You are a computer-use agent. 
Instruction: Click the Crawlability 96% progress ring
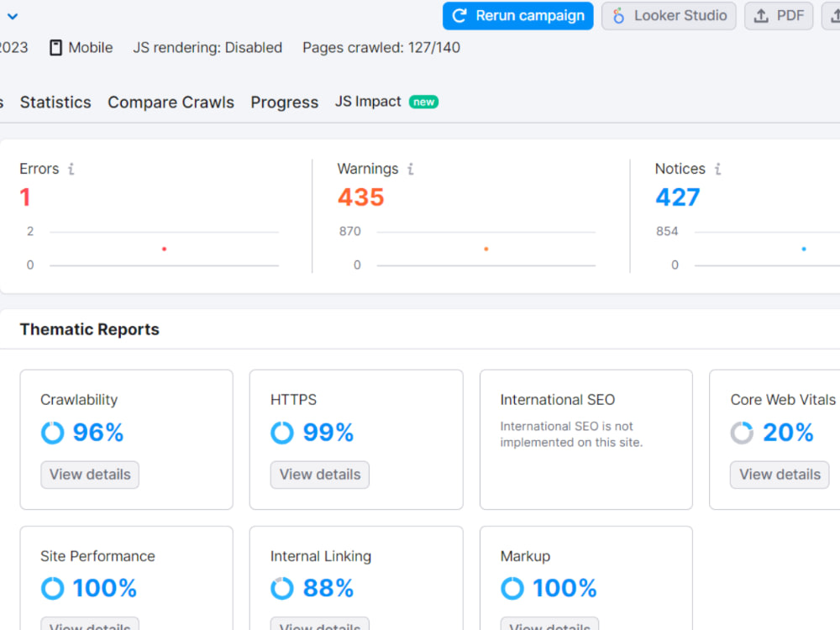[x=52, y=433]
